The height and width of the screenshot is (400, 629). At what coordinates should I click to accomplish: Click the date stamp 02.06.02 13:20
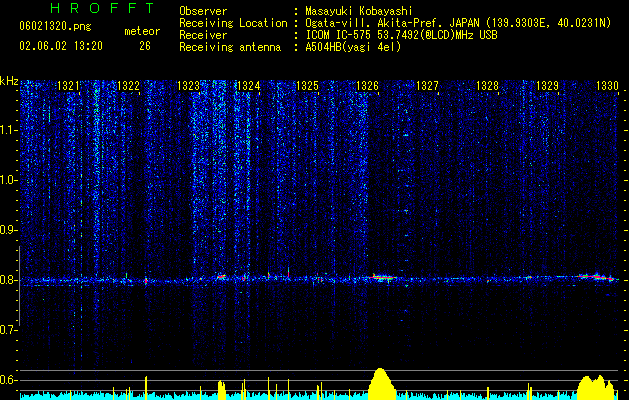tap(61, 46)
